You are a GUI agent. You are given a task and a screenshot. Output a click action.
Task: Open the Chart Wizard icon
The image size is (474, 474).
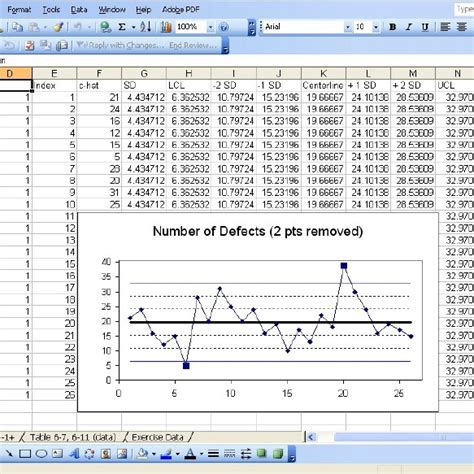[166, 27]
